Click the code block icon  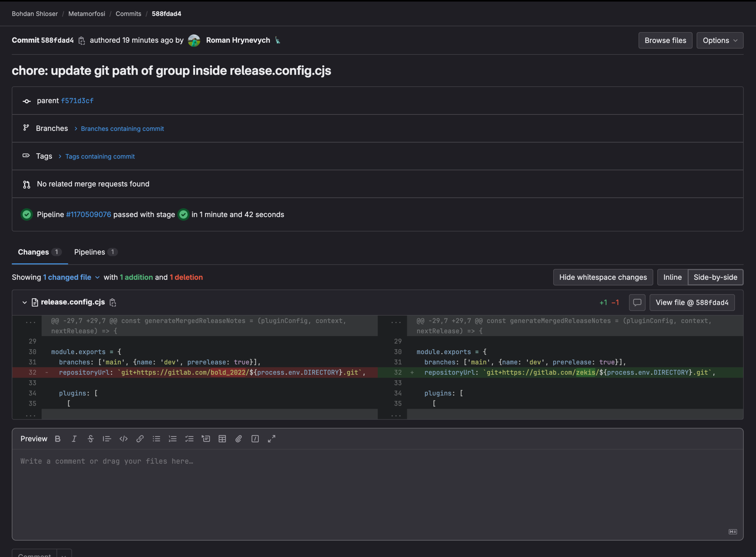click(x=123, y=438)
